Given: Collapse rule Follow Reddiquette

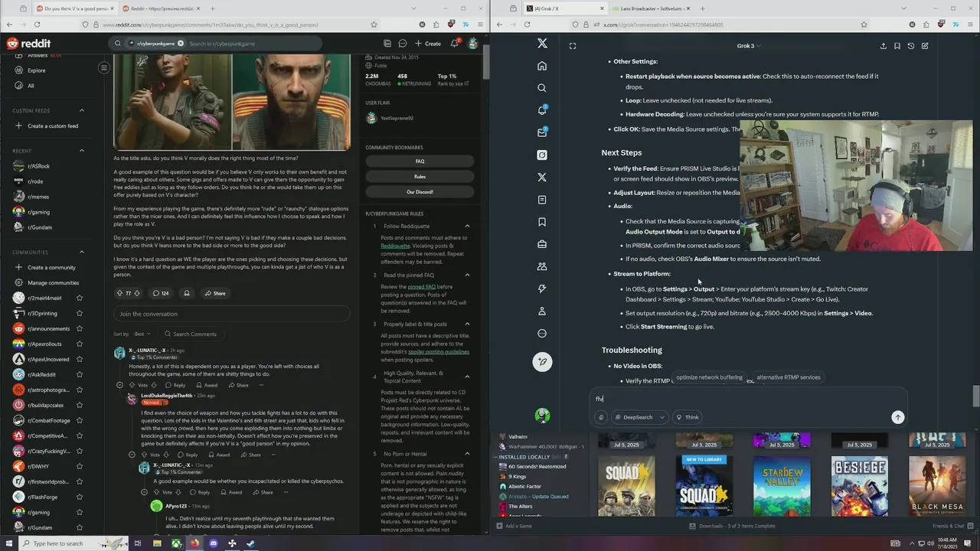Looking at the screenshot, I should pos(467,226).
